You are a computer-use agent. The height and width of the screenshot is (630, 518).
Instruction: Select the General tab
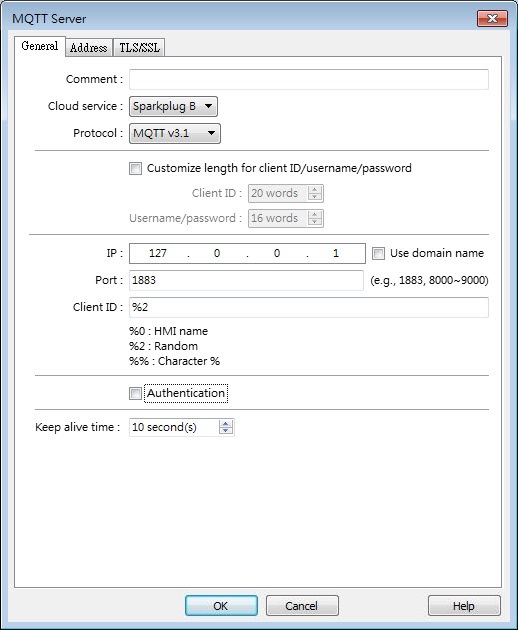40,46
